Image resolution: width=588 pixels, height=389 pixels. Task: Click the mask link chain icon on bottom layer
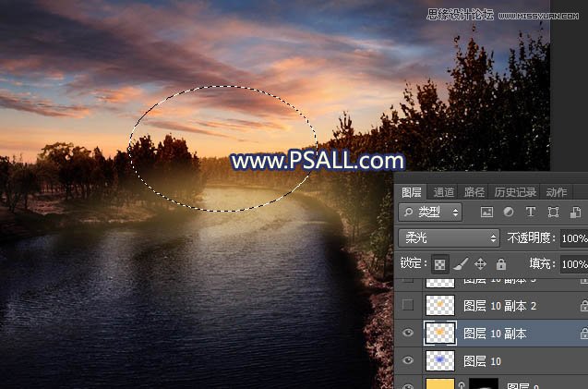coord(462,385)
